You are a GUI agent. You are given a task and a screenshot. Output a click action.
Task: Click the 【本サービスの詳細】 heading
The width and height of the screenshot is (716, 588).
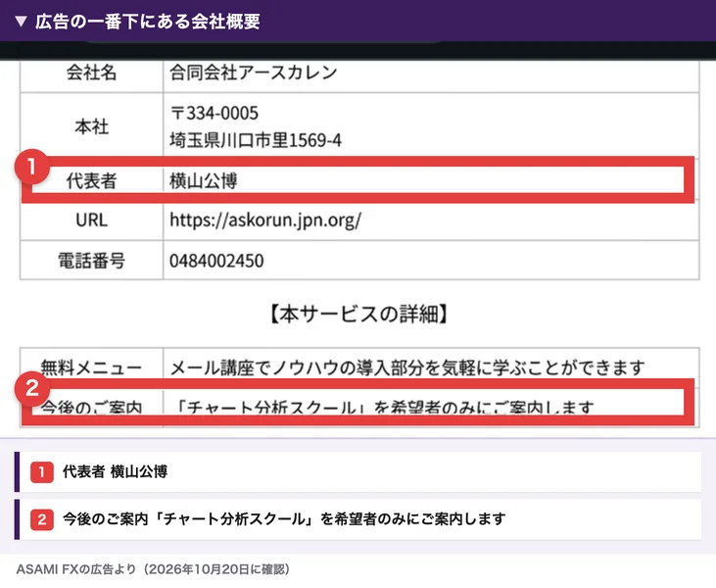(358, 315)
